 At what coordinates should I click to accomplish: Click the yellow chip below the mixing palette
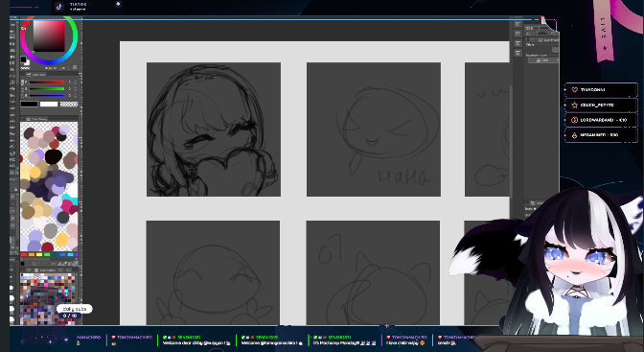pyautogui.click(x=39, y=255)
